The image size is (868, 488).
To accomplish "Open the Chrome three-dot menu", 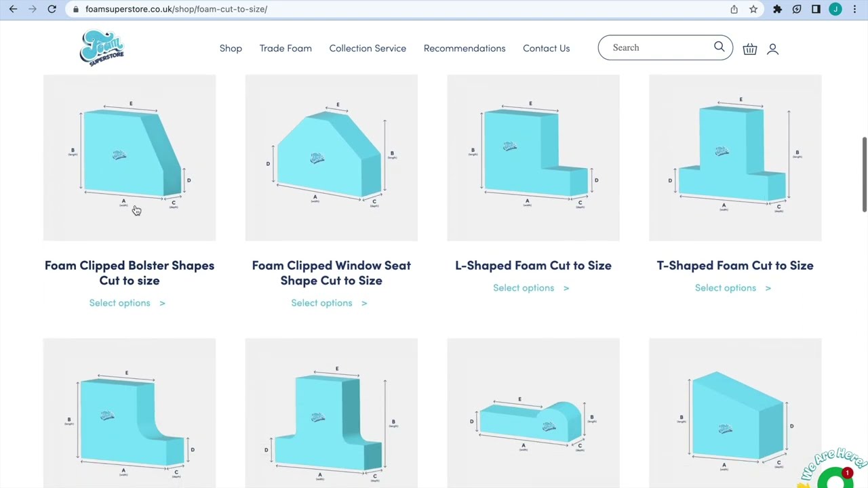I will 854,9.
